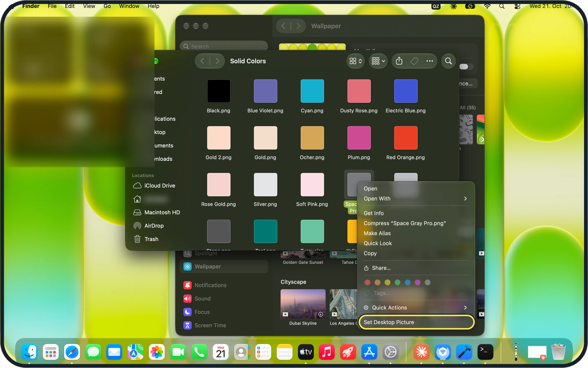Open System Settings gear in the Dock
This screenshot has width=588, height=368.
390,352
